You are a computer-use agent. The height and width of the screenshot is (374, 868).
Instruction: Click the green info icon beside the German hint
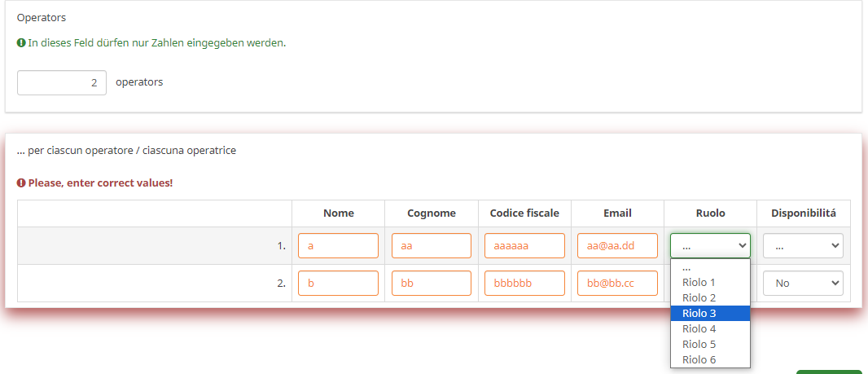21,43
